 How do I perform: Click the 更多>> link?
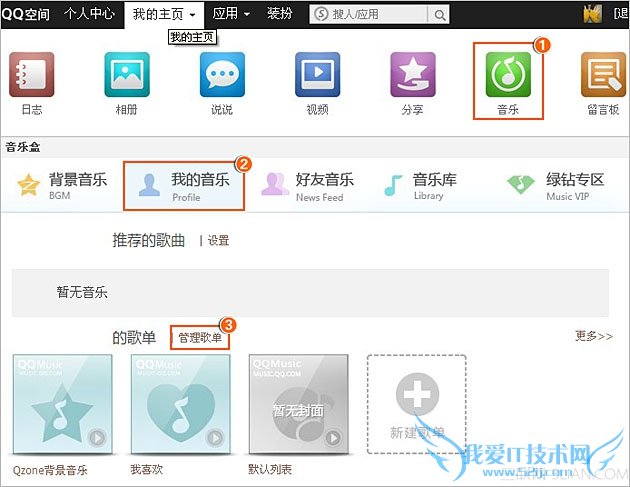[594, 336]
